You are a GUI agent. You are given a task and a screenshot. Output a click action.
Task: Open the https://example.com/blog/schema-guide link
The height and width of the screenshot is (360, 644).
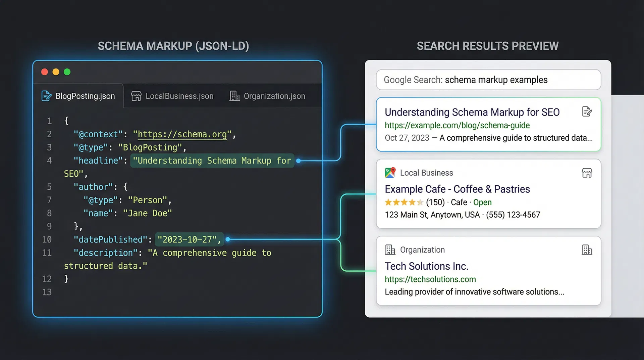pyautogui.click(x=457, y=125)
